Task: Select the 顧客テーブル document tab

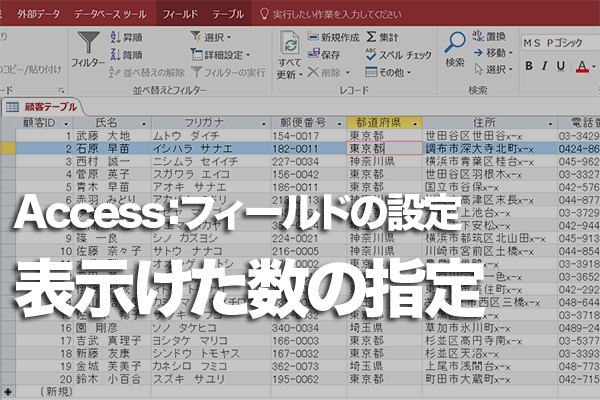Action: (42, 107)
